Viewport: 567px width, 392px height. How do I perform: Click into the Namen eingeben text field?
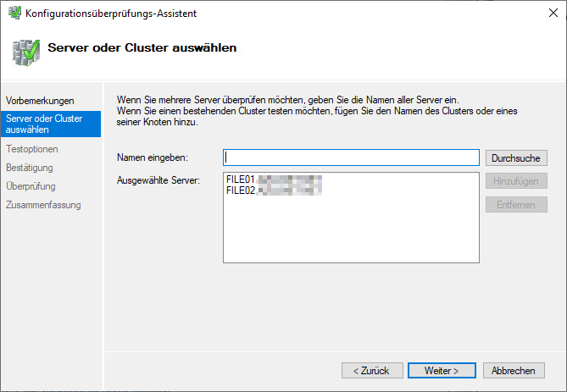click(x=351, y=157)
